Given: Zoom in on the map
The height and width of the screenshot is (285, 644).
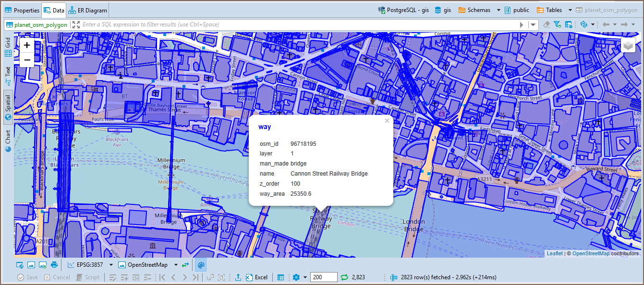Looking at the screenshot, I should tap(27, 45).
